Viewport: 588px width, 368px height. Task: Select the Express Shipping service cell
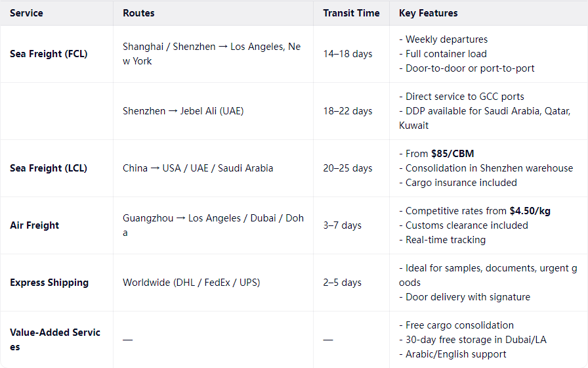tap(49, 283)
